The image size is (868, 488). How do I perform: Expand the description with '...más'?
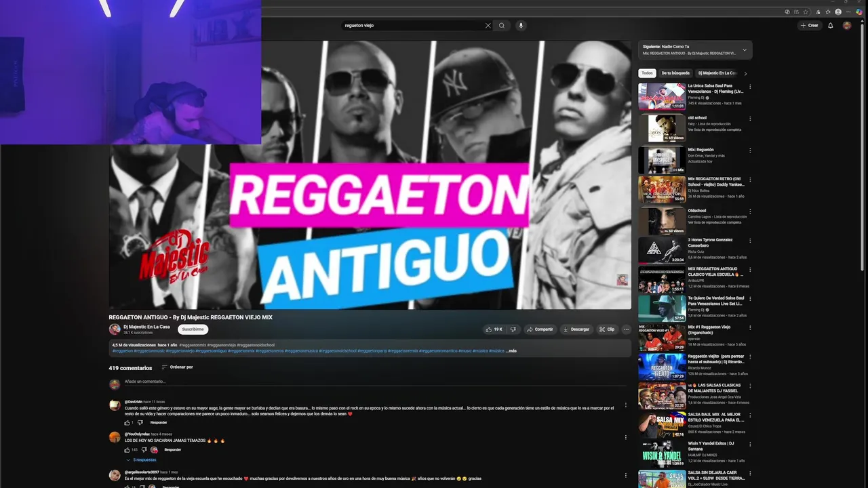tap(511, 351)
